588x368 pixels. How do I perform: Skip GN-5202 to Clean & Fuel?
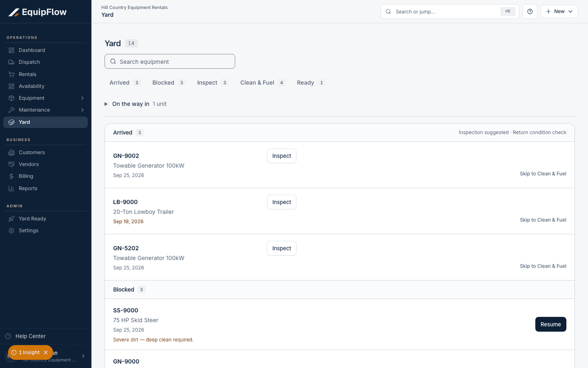(543, 266)
